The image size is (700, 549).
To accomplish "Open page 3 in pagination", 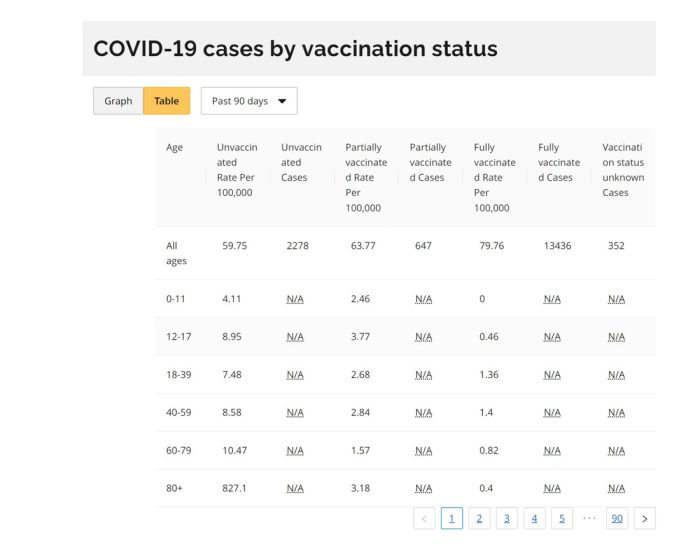I will [507, 518].
